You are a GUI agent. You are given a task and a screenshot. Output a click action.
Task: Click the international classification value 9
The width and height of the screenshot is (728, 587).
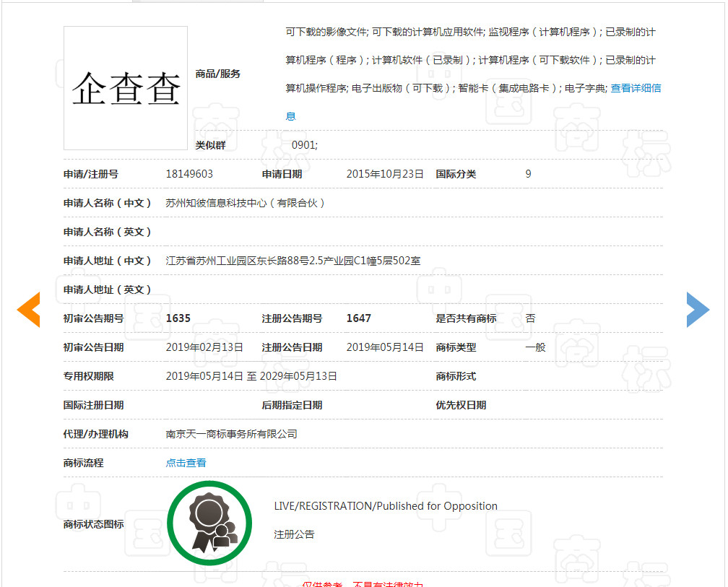pos(528,174)
